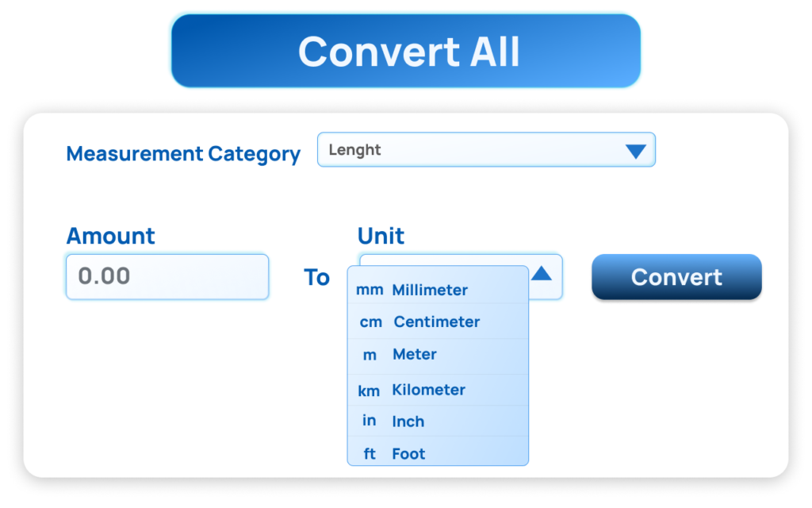This screenshot has width=812, height=508.
Task: Click the km abbreviation in list
Action: point(369,391)
